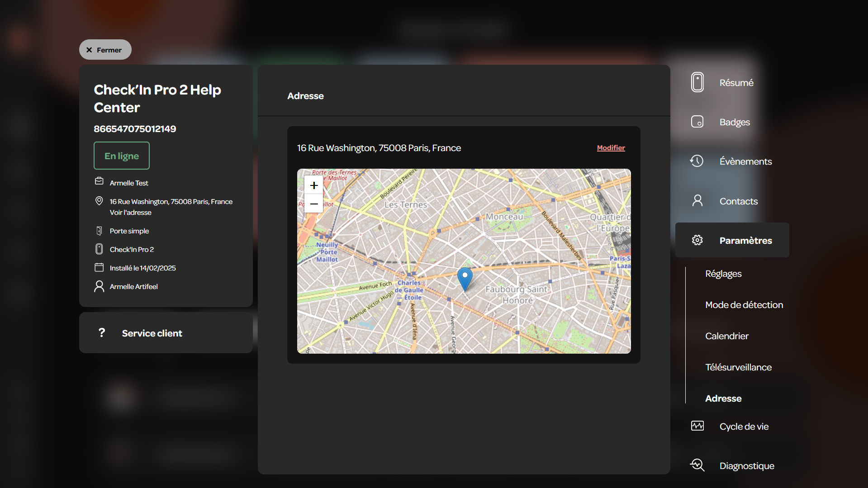This screenshot has width=868, height=488.
Task: Open Évènements history clock icon
Action: 697,161
